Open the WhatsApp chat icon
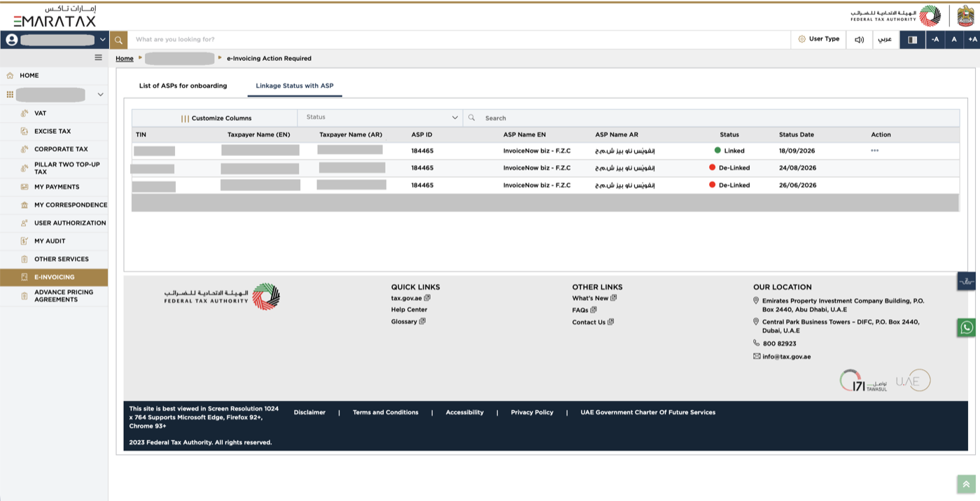The height and width of the screenshot is (501, 980). (x=967, y=327)
